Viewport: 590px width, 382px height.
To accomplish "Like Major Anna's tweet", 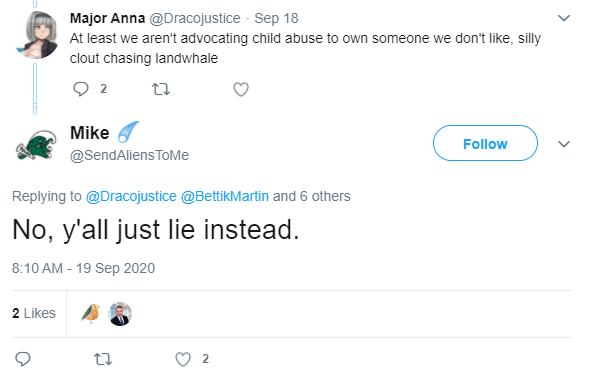I will click(x=241, y=89).
